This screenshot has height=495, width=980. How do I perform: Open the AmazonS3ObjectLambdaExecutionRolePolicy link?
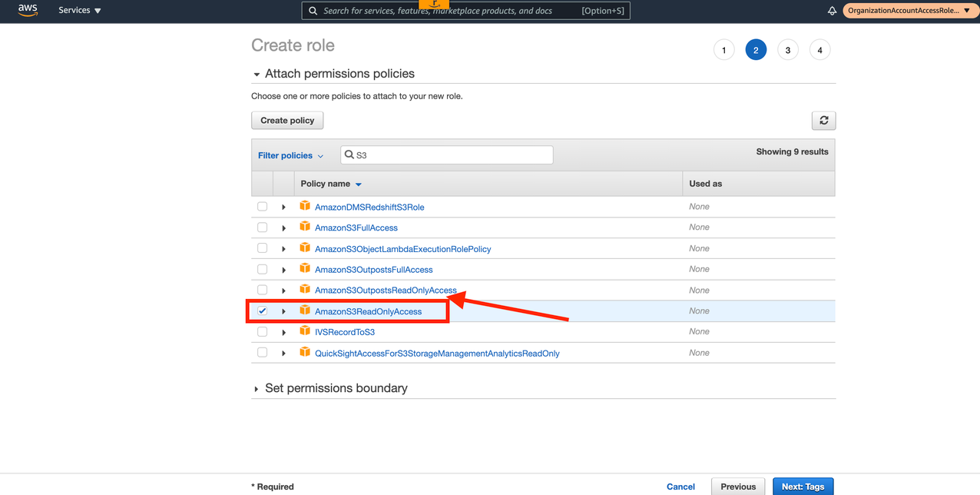pyautogui.click(x=402, y=249)
